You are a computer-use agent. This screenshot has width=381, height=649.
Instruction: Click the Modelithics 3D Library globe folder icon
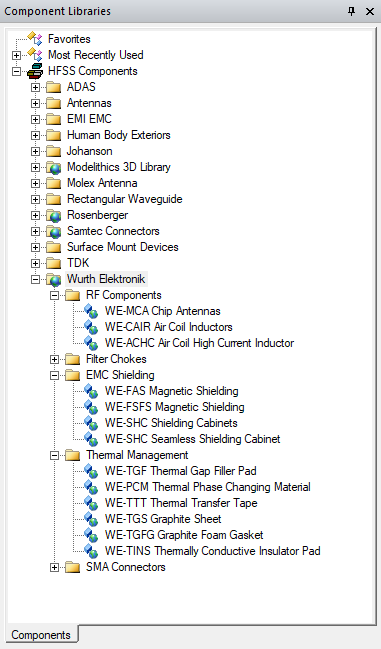(54, 168)
